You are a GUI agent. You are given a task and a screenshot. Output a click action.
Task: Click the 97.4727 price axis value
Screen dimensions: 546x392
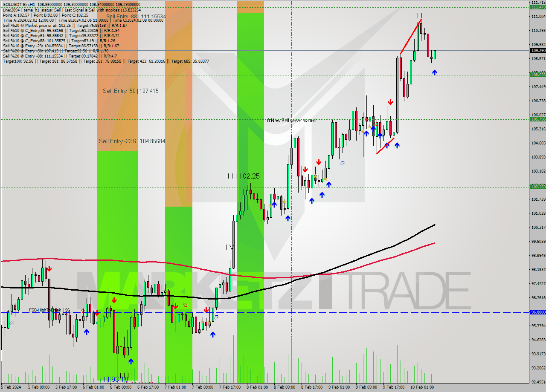click(x=538, y=283)
